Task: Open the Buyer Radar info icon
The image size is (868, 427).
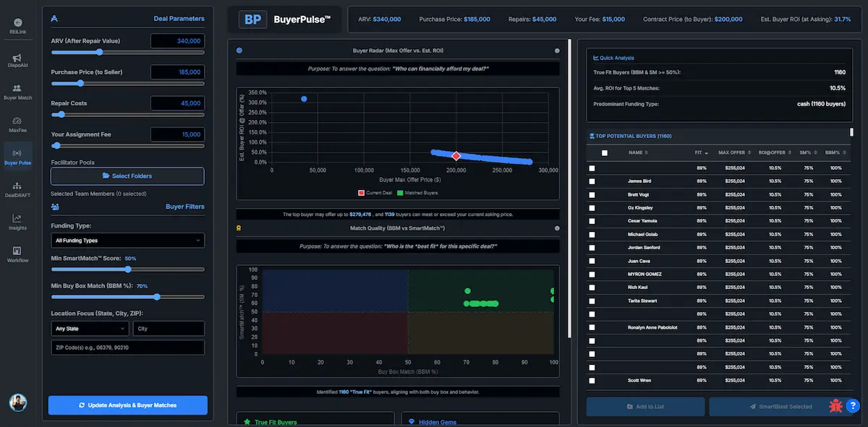Action: click(x=557, y=51)
